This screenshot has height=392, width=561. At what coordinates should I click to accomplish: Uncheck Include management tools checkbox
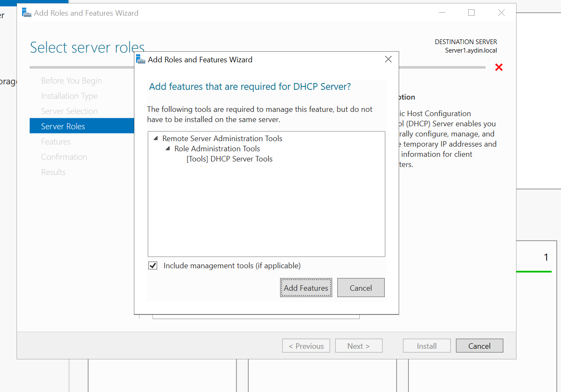[x=153, y=266]
